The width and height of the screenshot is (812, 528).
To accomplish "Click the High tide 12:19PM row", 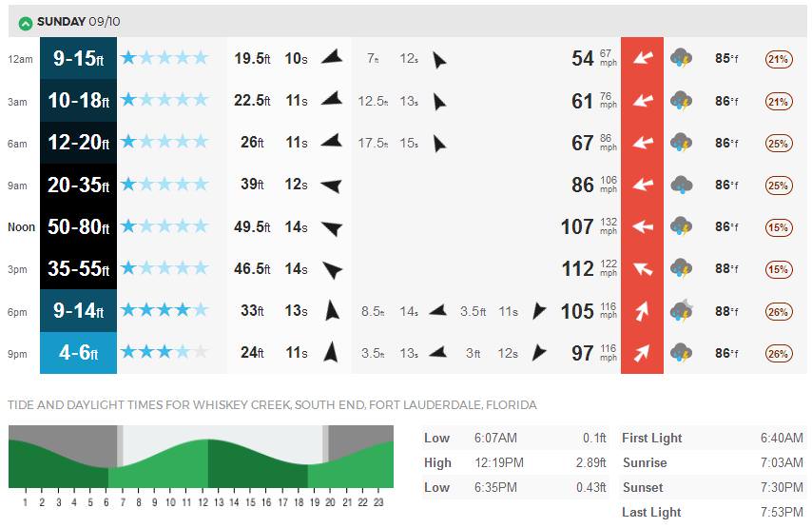I will click(x=515, y=462).
